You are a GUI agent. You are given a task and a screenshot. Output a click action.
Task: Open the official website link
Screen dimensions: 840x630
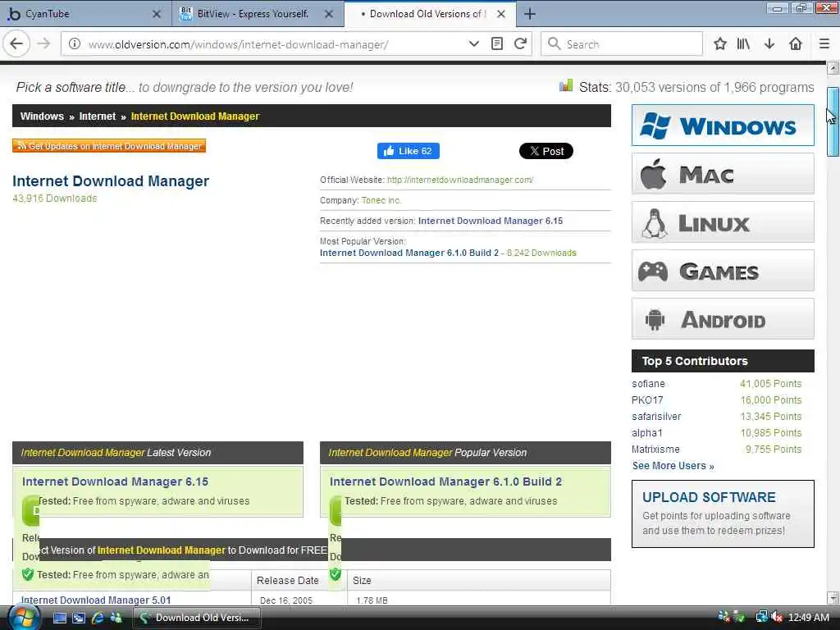click(x=459, y=180)
